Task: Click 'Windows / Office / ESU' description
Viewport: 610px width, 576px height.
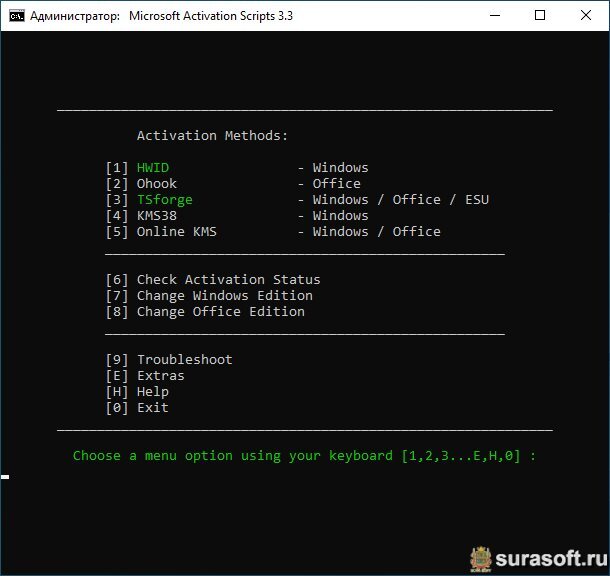Action: 401,200
